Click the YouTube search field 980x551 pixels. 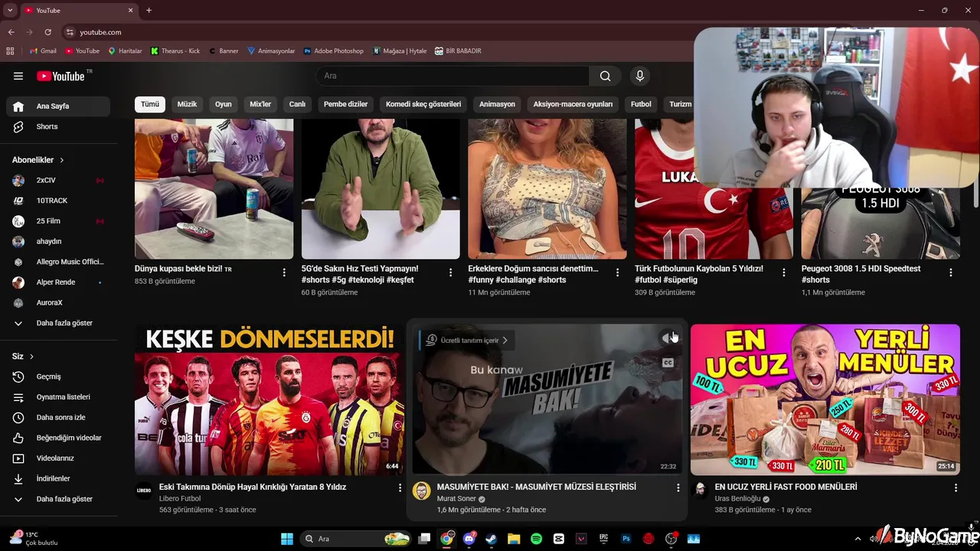[452, 76]
